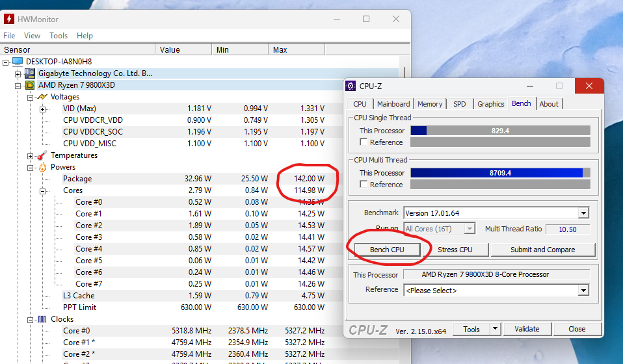The height and width of the screenshot is (364, 623).
Task: Click the Max column header
Action: (297, 49)
